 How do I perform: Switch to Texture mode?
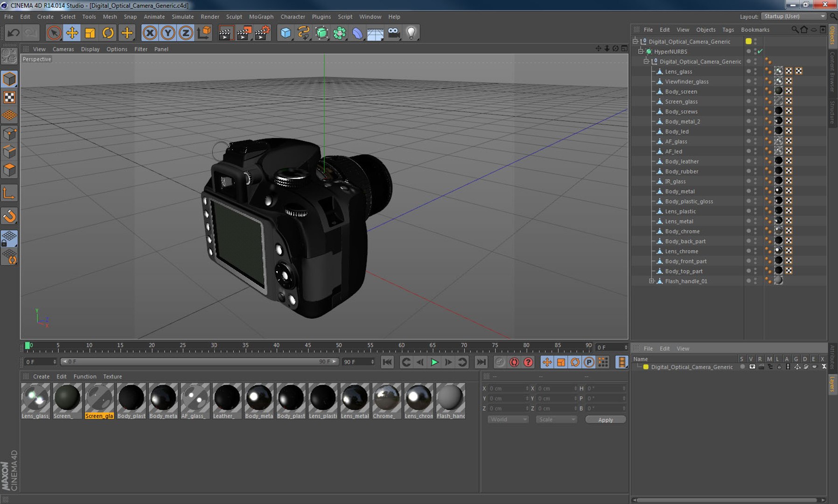(9, 97)
